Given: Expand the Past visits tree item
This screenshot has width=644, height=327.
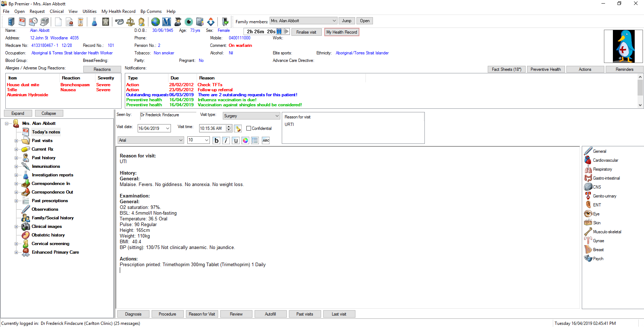Looking at the screenshot, I should (16, 140).
